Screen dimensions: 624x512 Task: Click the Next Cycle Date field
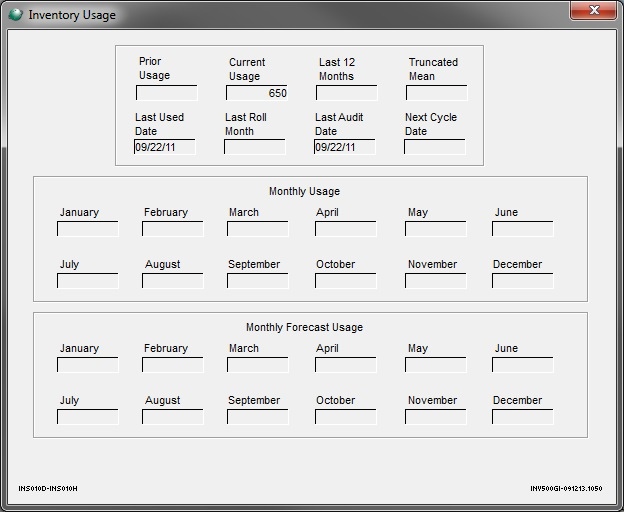[435, 147]
